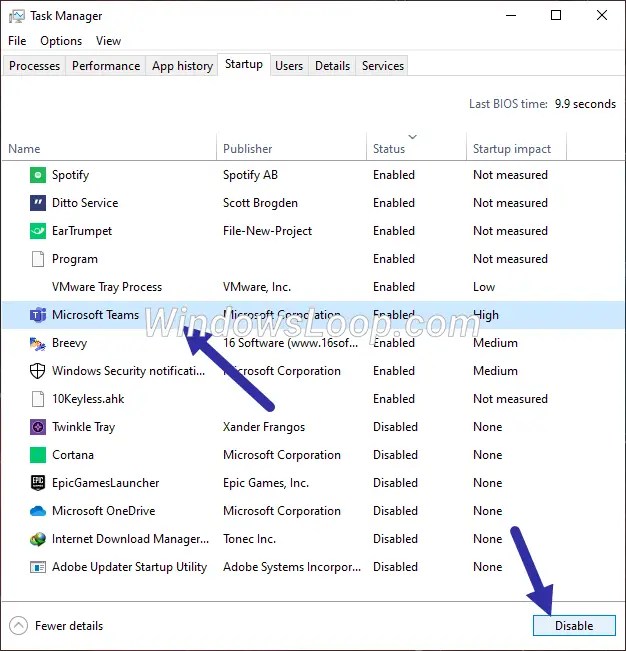Click the Adobe Systems Incorpor... publisher cell

[x=292, y=567]
